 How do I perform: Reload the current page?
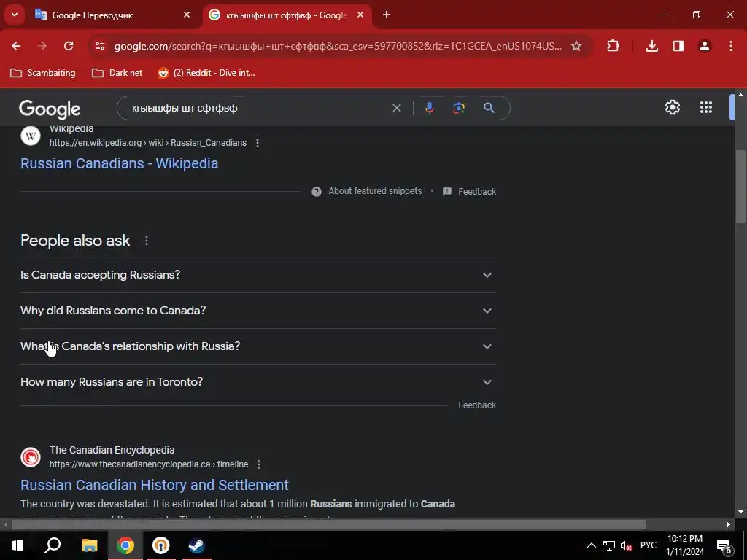(69, 46)
